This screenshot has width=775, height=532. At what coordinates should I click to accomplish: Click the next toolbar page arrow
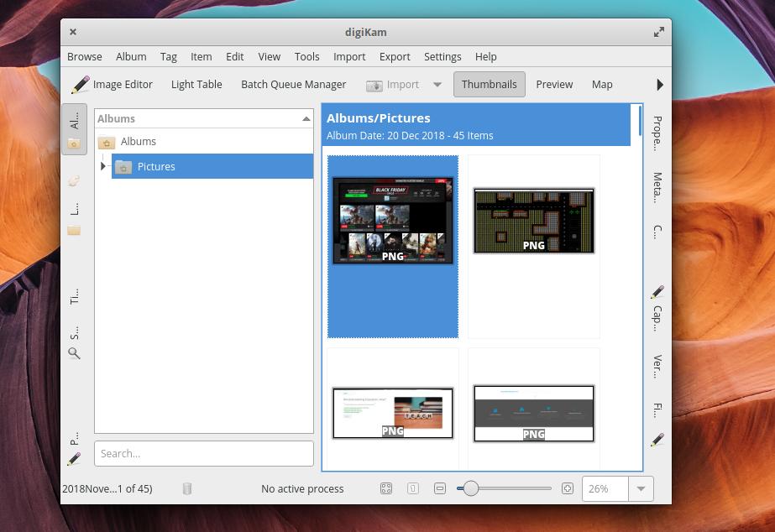[660, 84]
